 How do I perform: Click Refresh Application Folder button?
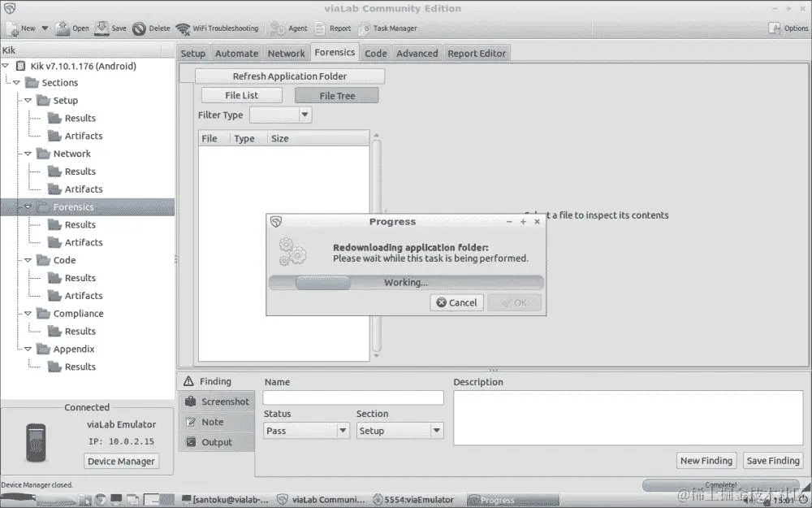coord(290,76)
